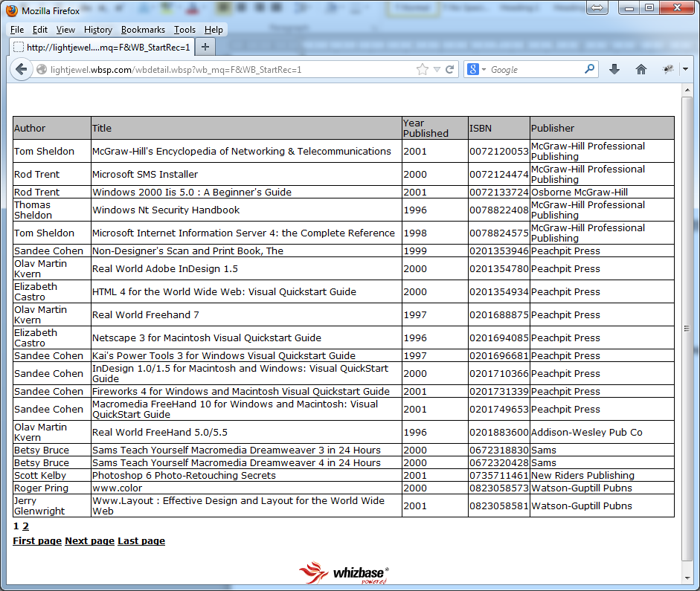
Task: Click the double-arrow button in title bar
Action: (x=597, y=7)
